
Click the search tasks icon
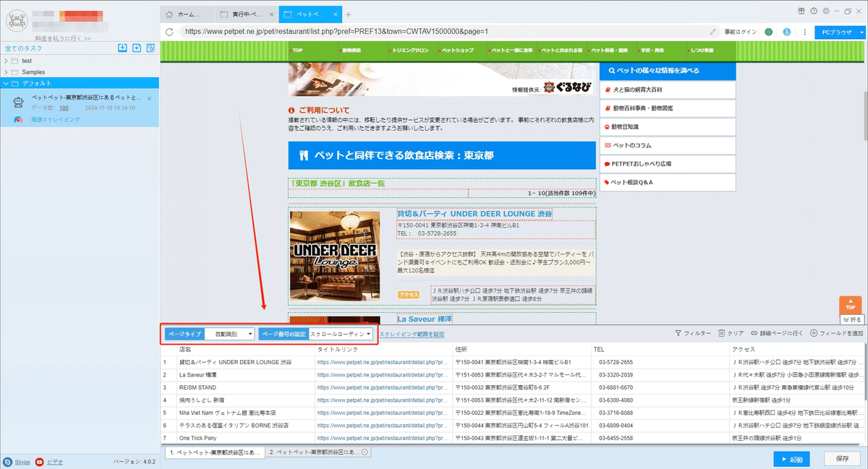click(x=150, y=48)
